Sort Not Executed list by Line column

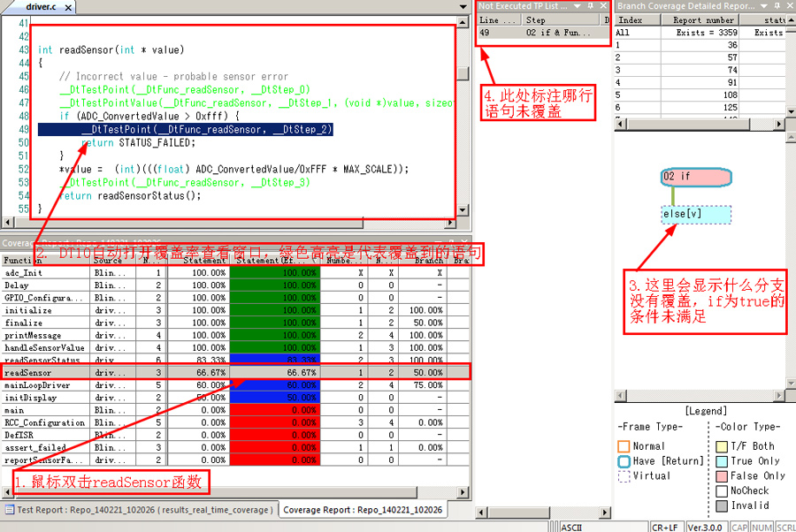point(499,20)
